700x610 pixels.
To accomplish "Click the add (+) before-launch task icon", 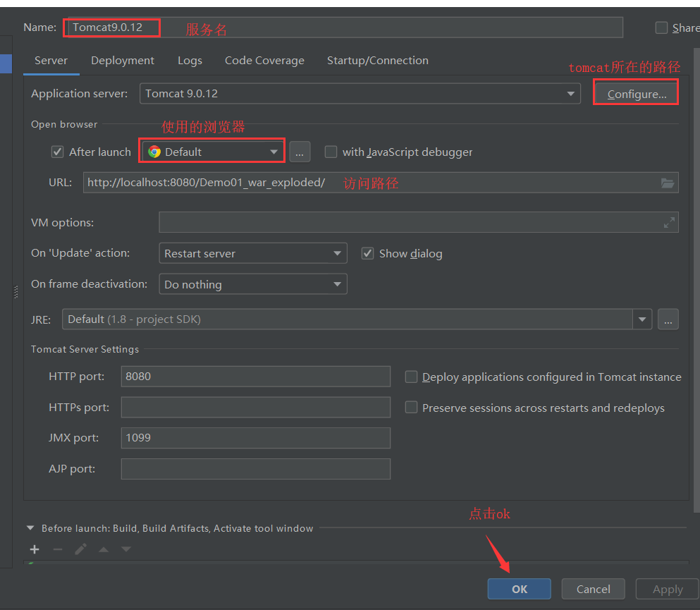I will click(35, 549).
